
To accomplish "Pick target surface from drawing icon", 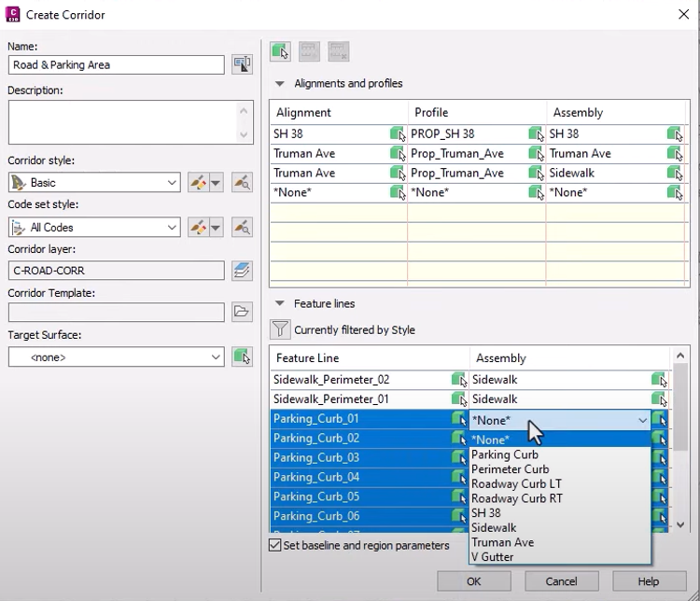I will click(x=243, y=356).
